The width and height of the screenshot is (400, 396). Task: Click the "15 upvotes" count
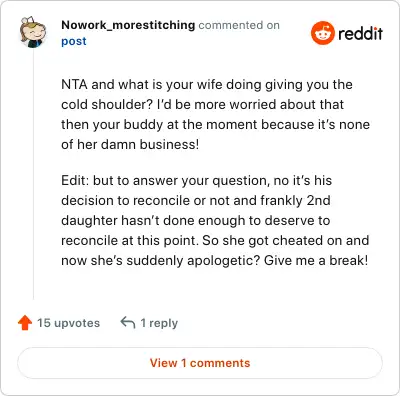[68, 323]
